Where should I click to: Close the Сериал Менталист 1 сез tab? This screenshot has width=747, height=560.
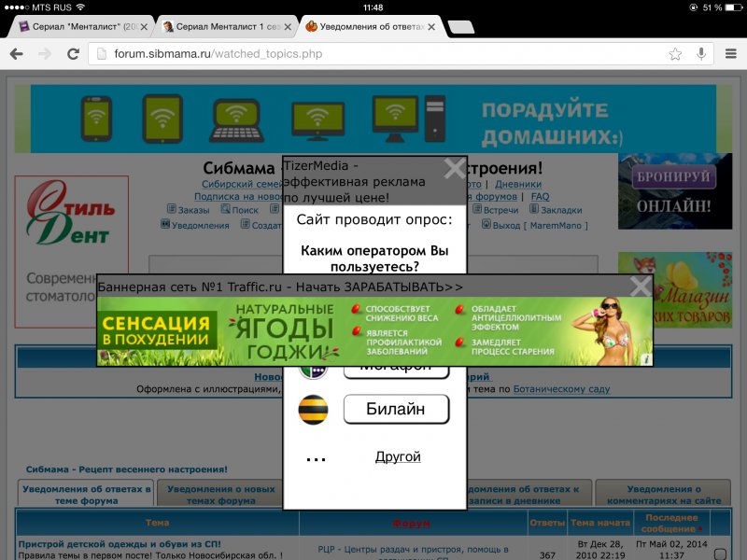288,27
